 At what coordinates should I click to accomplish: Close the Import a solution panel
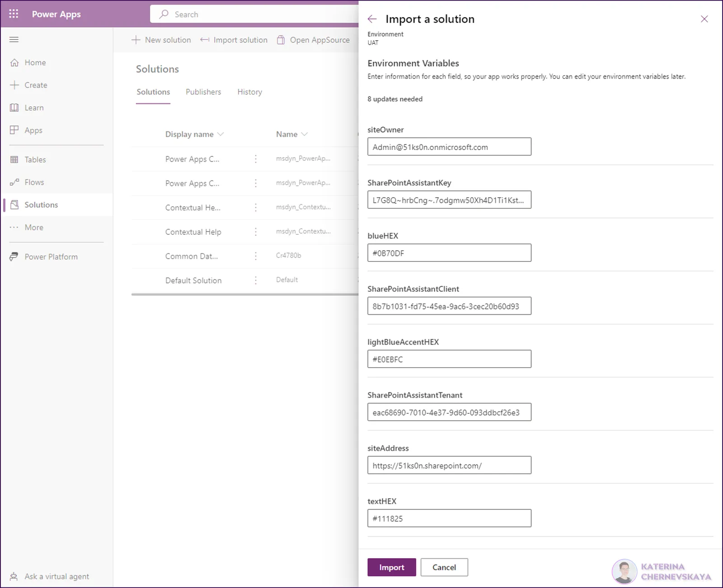704,19
